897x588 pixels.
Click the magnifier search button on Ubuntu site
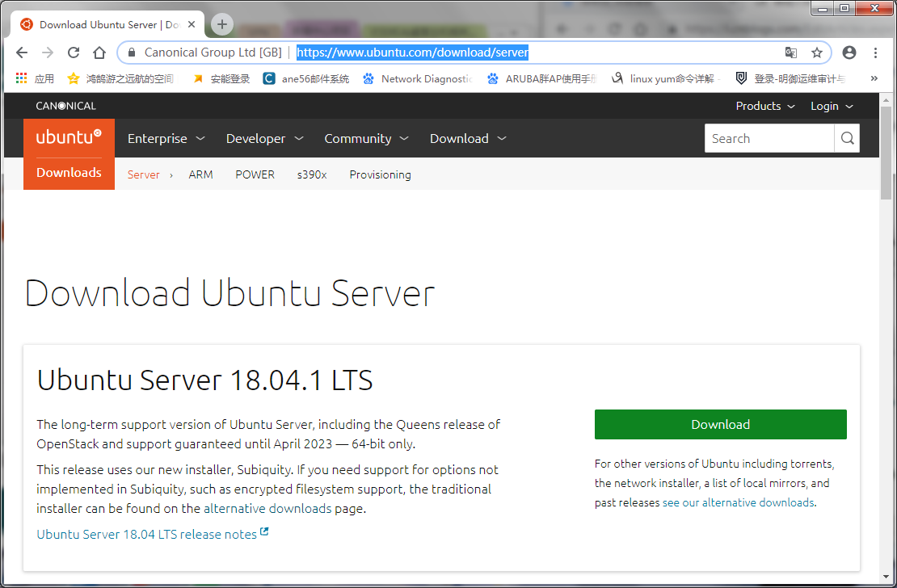[847, 138]
